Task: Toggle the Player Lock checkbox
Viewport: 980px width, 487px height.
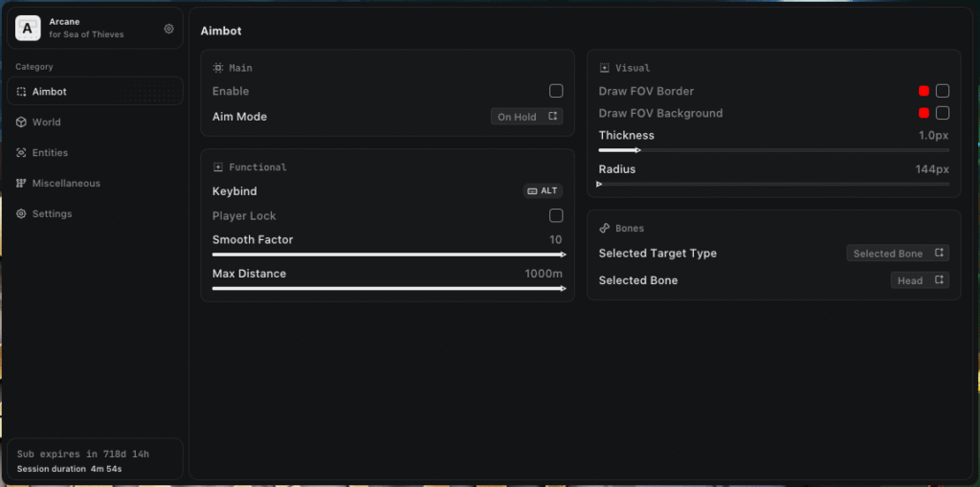Action: pos(556,216)
